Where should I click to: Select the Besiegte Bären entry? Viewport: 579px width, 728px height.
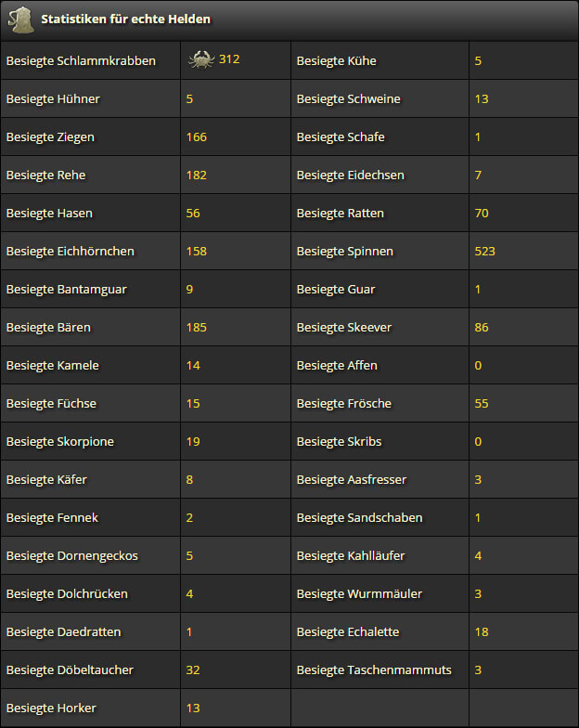pos(48,327)
